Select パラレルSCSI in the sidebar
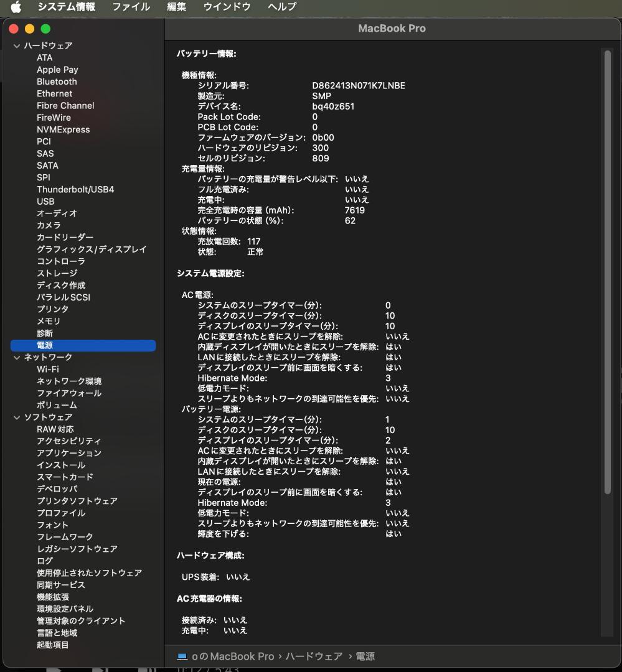The width and height of the screenshot is (622, 672). pos(64,297)
